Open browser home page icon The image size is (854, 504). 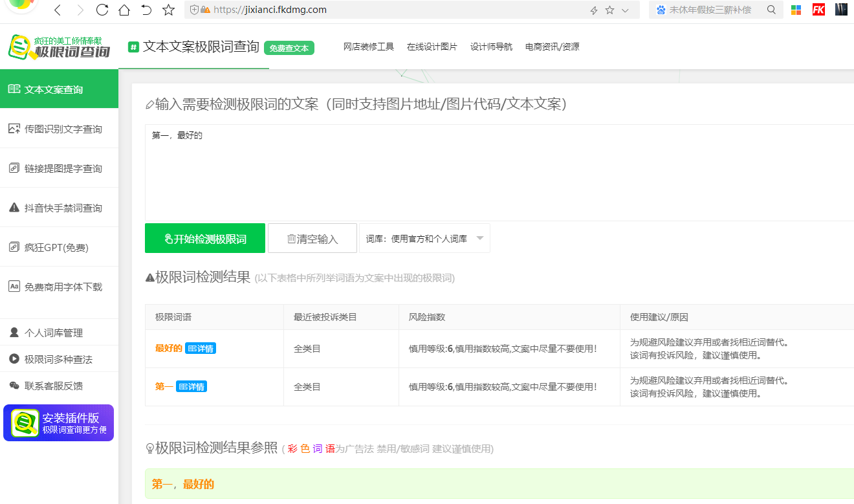click(x=124, y=10)
